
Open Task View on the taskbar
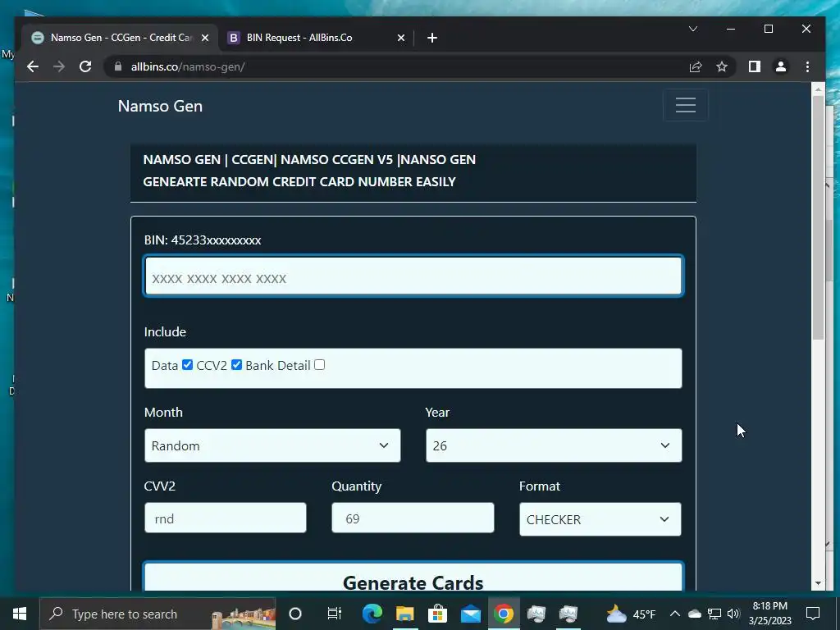(335, 614)
